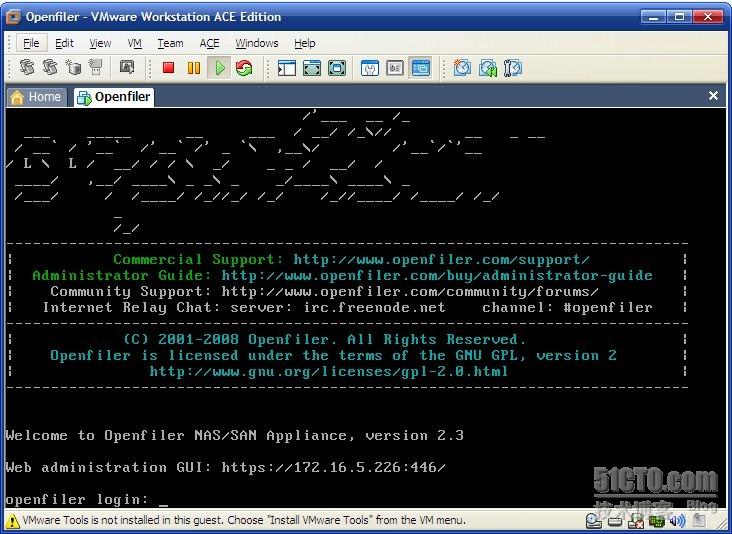Click the VMware title bar application icon
Image resolution: width=732 pixels, height=534 pixels.
13,17
